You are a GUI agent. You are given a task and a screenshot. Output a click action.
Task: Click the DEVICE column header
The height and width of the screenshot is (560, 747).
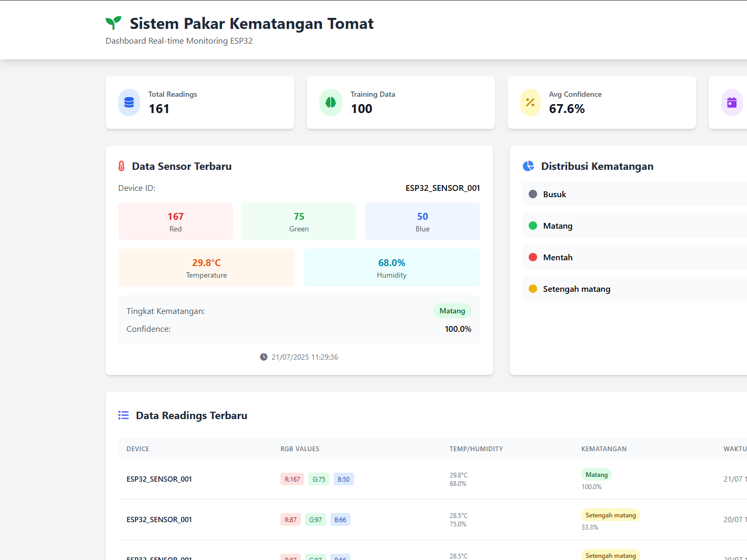[x=138, y=449]
